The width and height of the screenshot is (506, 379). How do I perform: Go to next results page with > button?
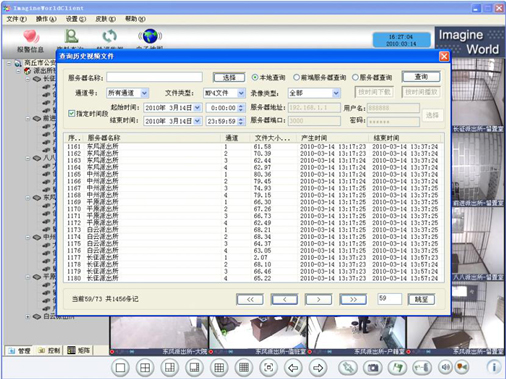coord(318,299)
